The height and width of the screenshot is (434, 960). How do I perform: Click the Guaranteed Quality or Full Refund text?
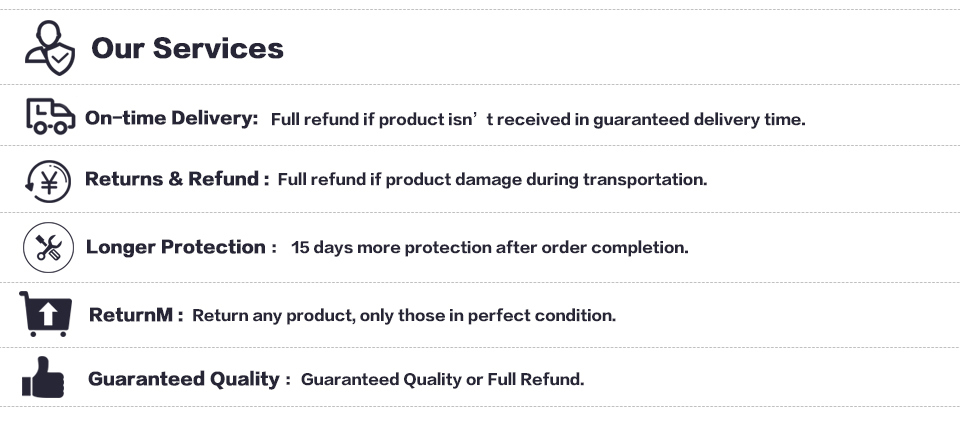tap(443, 380)
